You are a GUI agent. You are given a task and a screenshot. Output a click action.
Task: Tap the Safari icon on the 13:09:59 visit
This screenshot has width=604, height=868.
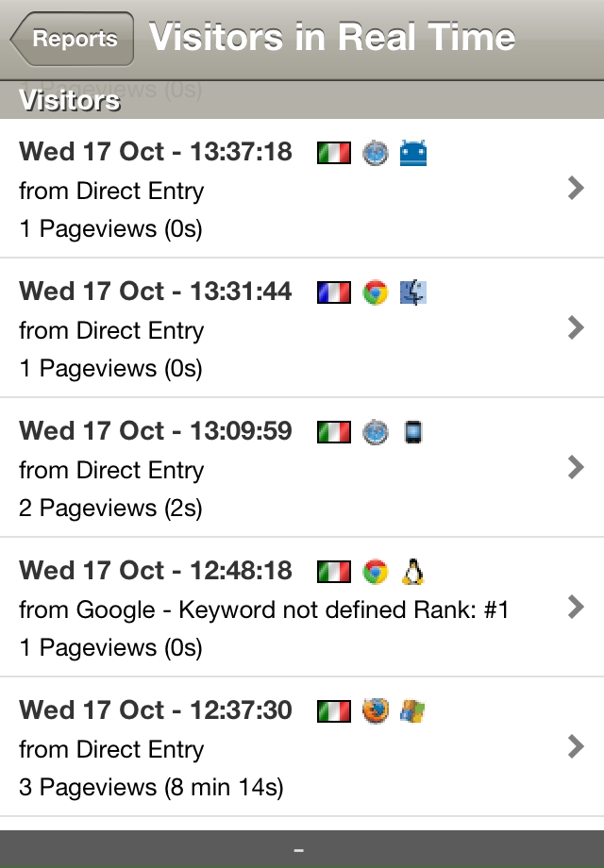[376, 432]
